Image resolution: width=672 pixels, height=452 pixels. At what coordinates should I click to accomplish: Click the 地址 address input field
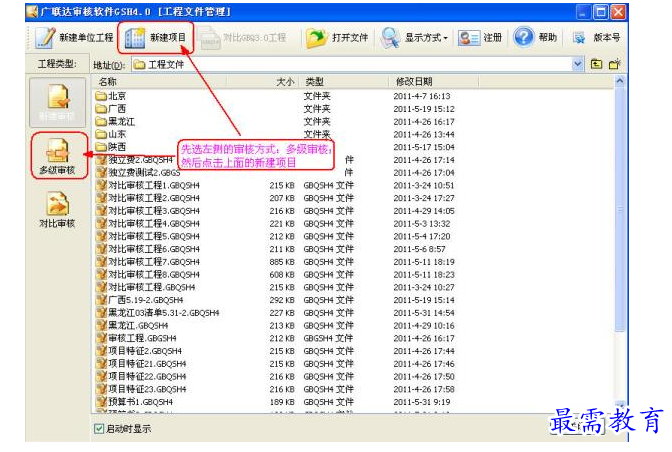[351, 64]
